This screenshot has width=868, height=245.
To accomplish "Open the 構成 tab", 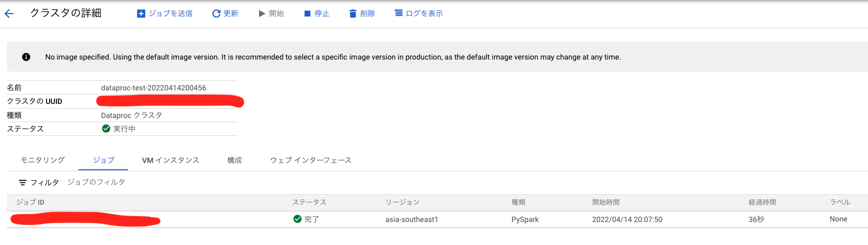I will pyautogui.click(x=234, y=160).
